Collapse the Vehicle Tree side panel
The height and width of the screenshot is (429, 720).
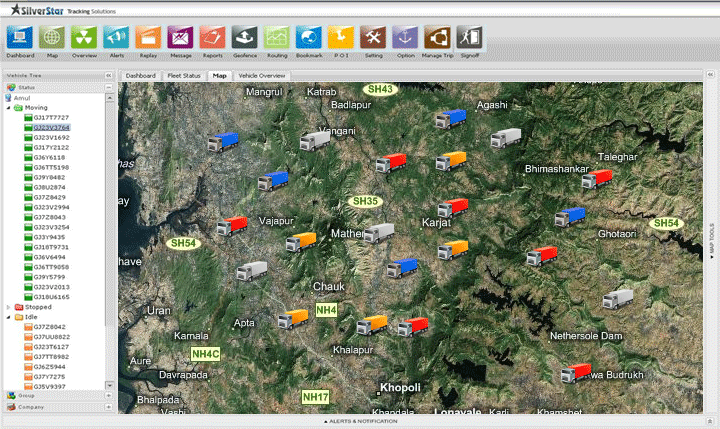point(109,75)
